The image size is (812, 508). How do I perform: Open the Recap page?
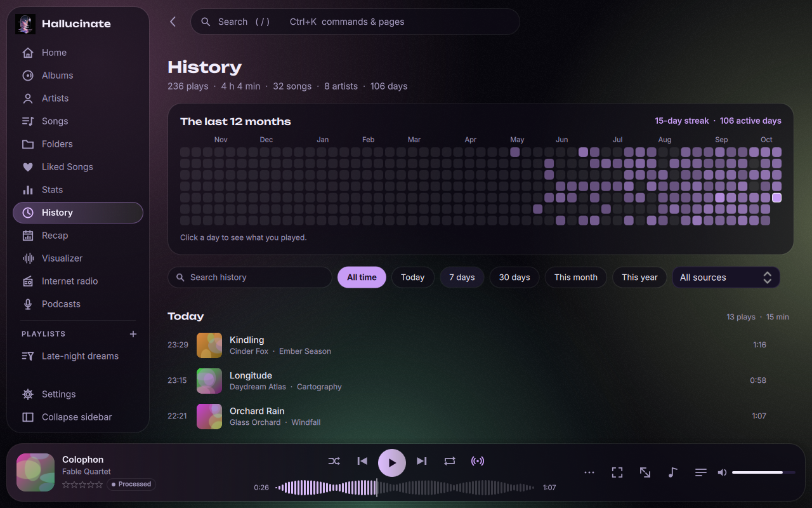pyautogui.click(x=78, y=236)
